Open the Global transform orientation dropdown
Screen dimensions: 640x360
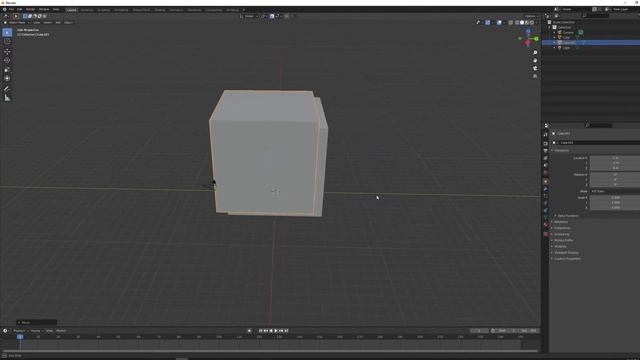click(x=249, y=16)
